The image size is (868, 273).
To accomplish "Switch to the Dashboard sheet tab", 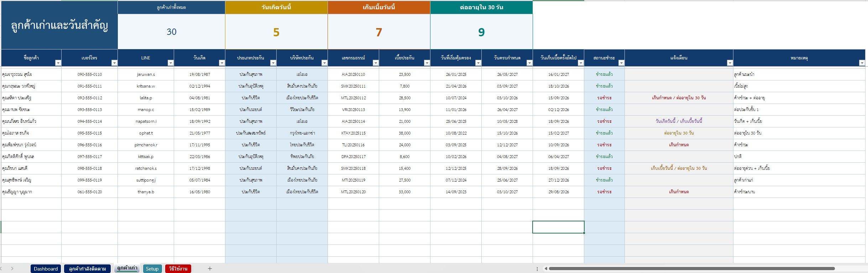I will tap(46, 269).
